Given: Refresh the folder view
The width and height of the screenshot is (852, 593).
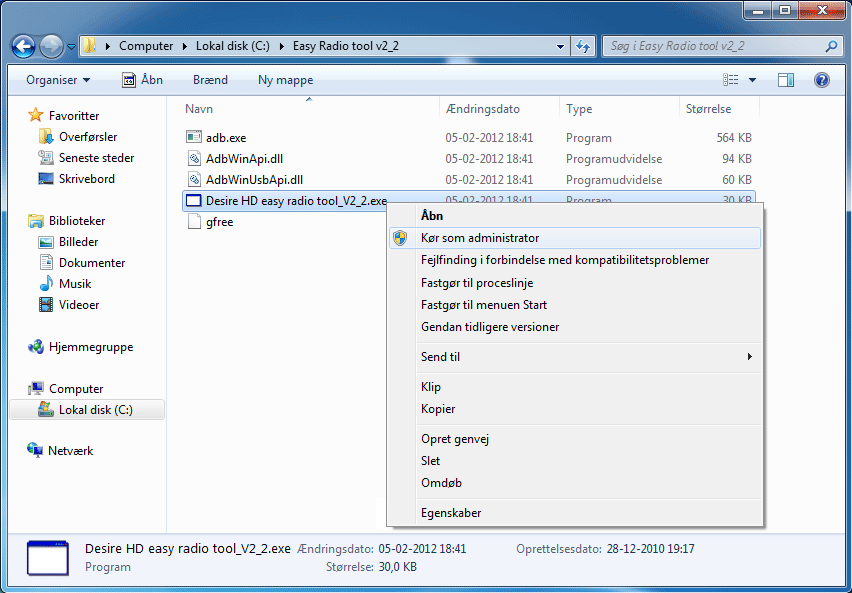Looking at the screenshot, I should 583,47.
